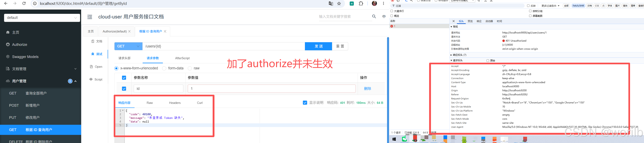The image size is (644, 143).
Task: Open the Chrome three-dot menu
Action: tap(383, 3)
